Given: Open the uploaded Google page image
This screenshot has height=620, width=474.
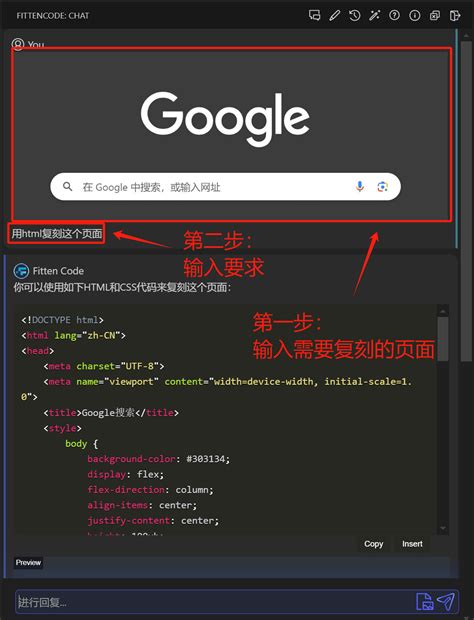Looking at the screenshot, I should (x=231, y=134).
